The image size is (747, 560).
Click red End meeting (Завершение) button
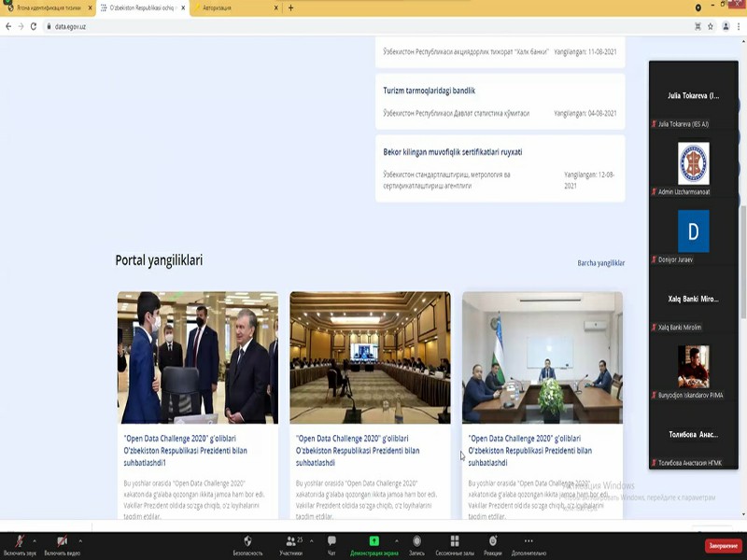coord(723,545)
